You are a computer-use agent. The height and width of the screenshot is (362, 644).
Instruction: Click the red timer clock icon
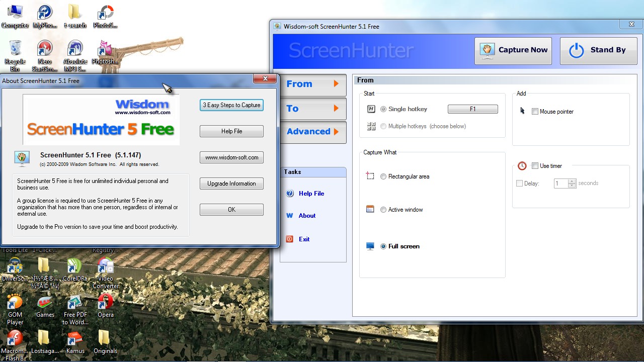522,166
